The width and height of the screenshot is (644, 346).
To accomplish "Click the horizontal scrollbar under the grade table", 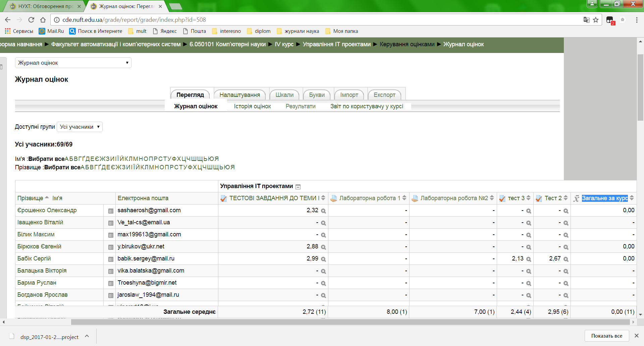I will [x=350, y=322].
